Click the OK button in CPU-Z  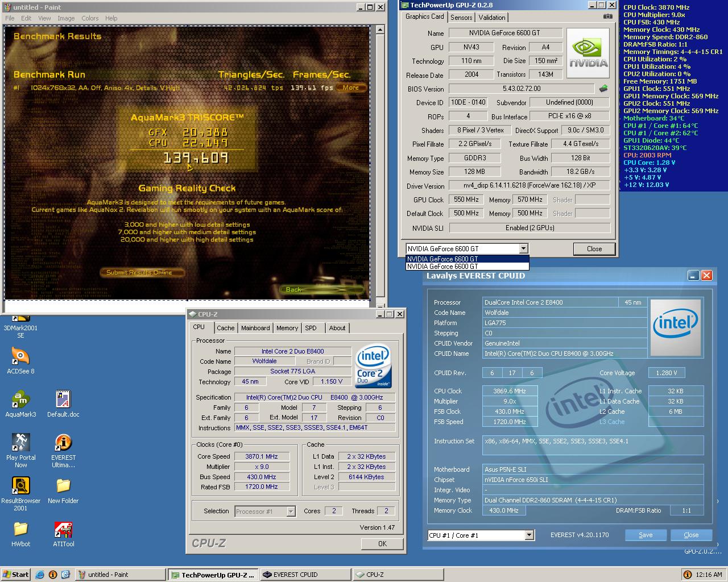point(382,544)
